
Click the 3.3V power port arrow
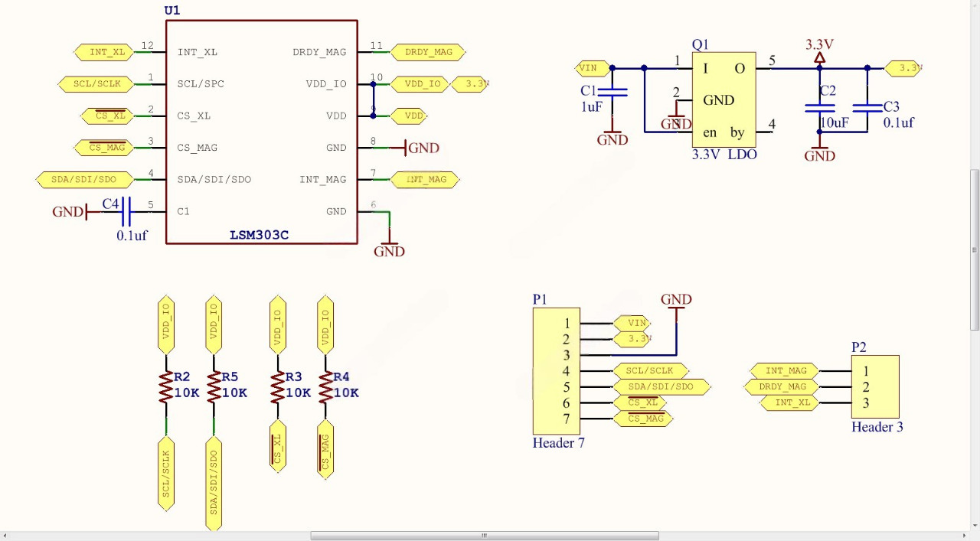(x=819, y=58)
